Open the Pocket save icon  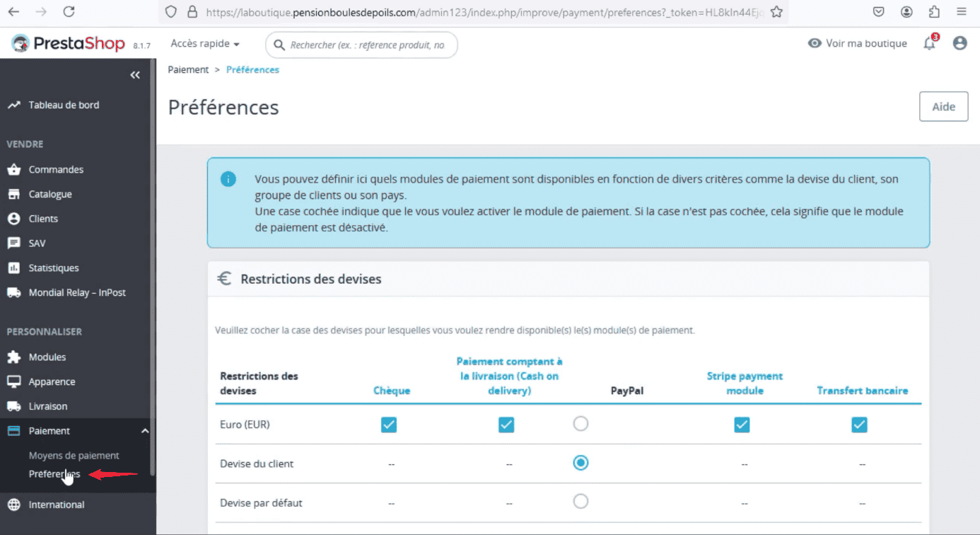pos(879,12)
